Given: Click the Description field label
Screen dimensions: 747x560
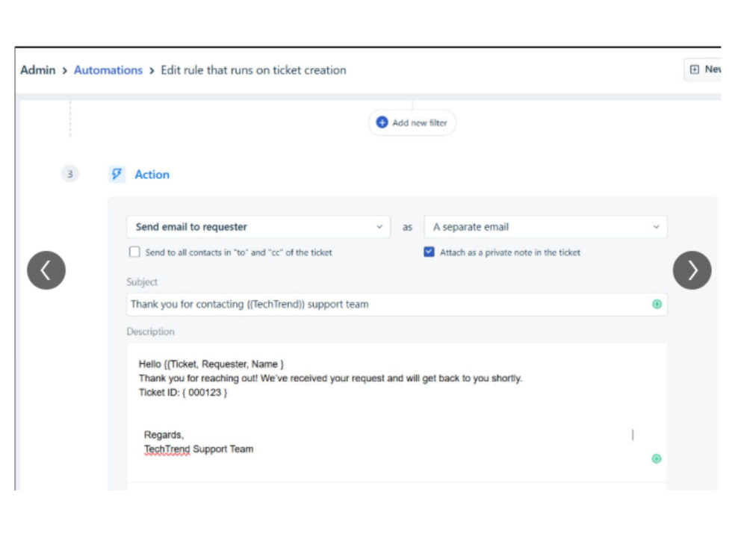Looking at the screenshot, I should (x=151, y=332).
